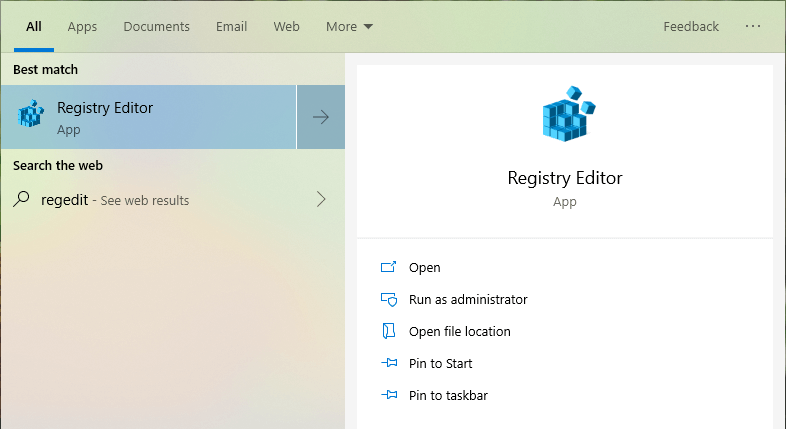Choose Pin to taskbar
This screenshot has height=429, width=786.
click(x=448, y=395)
